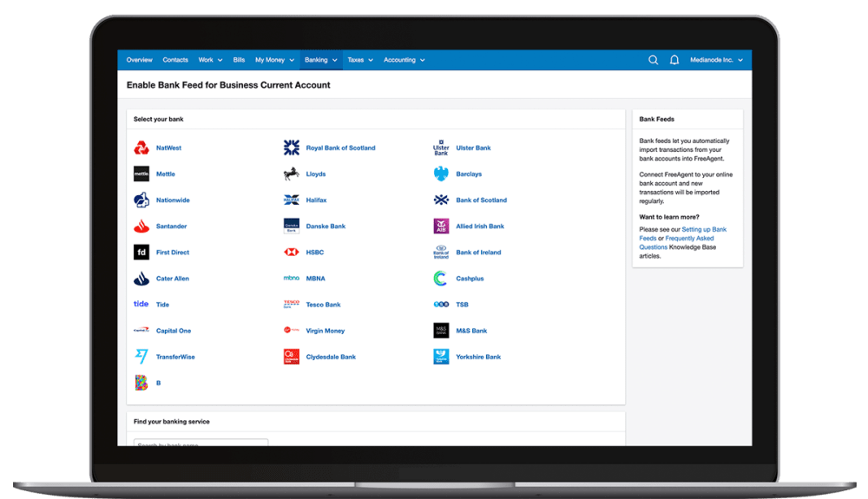Open the Contacts menu item
Viewport: 868px width, 499px height.
coord(175,60)
